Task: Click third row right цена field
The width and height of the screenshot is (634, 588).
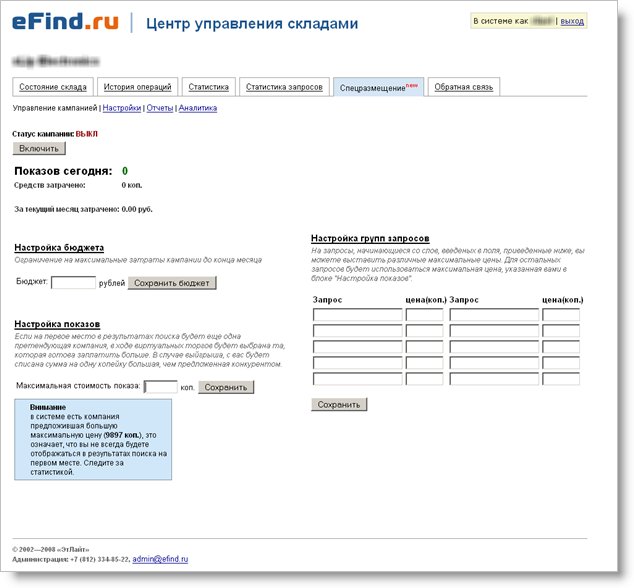Action: tap(561, 347)
